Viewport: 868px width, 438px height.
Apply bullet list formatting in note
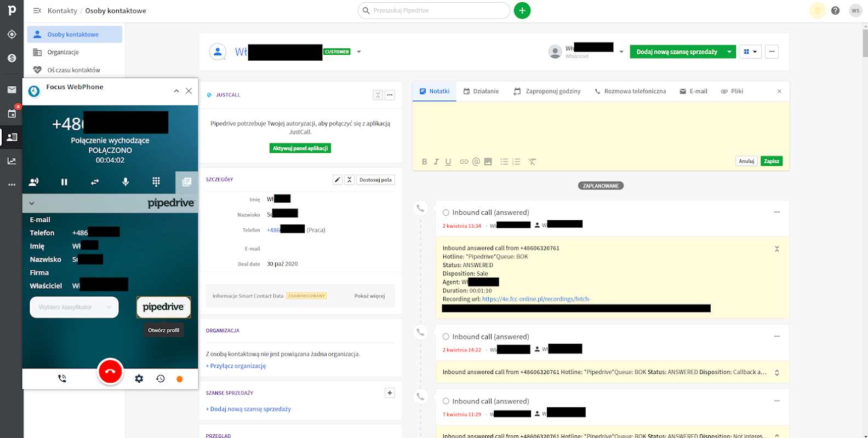tap(504, 162)
